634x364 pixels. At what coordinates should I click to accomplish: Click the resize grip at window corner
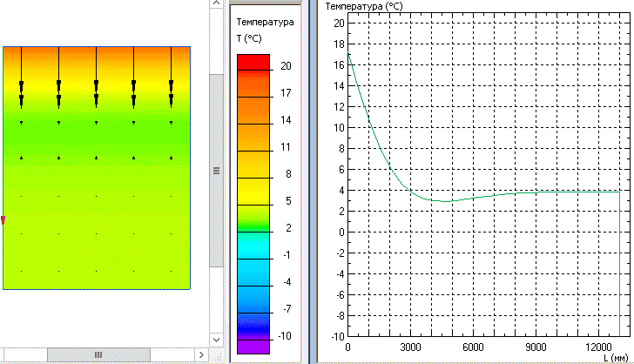219,356
